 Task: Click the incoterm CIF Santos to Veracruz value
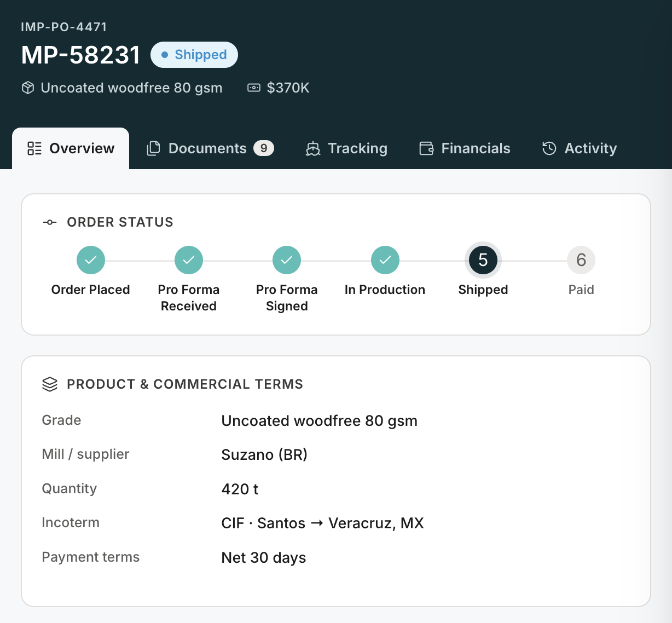[x=323, y=523]
